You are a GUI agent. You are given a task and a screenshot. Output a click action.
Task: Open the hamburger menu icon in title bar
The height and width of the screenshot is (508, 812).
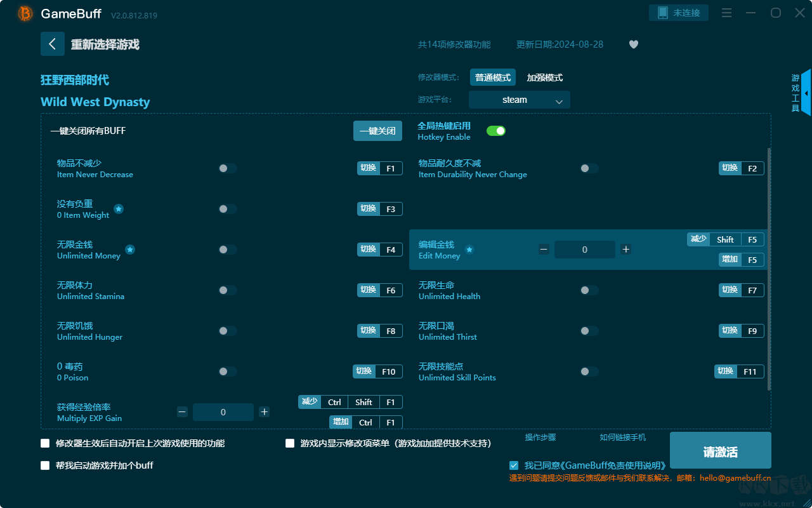pyautogui.click(x=727, y=13)
